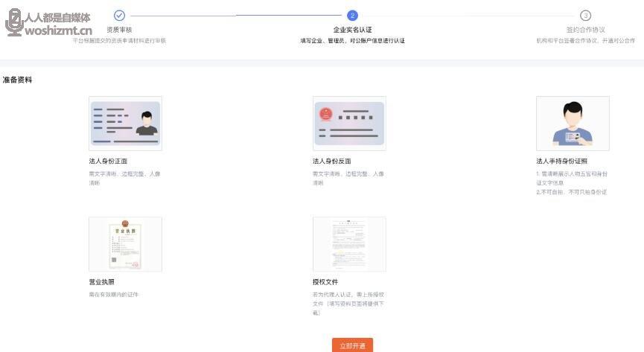Viewport: 644px width, 352px height.
Task: Click the 营业执照 caption text
Action: [101, 282]
